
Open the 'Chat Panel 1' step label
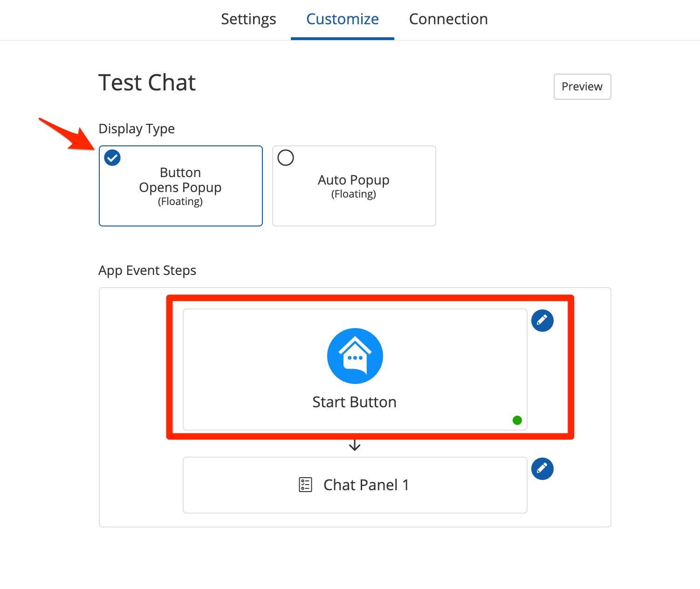tap(366, 485)
